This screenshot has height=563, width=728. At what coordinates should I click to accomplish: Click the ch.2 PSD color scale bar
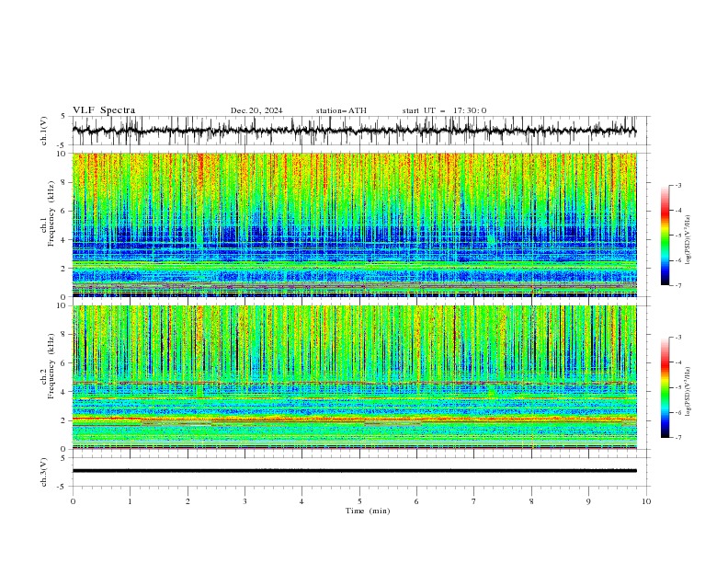click(x=665, y=387)
